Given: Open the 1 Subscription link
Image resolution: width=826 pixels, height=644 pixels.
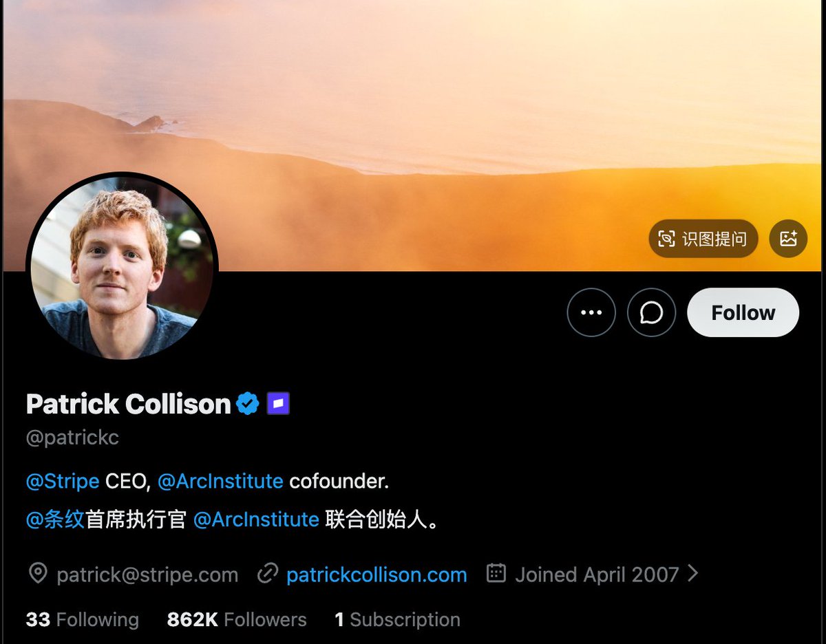Looking at the screenshot, I should 398,619.
